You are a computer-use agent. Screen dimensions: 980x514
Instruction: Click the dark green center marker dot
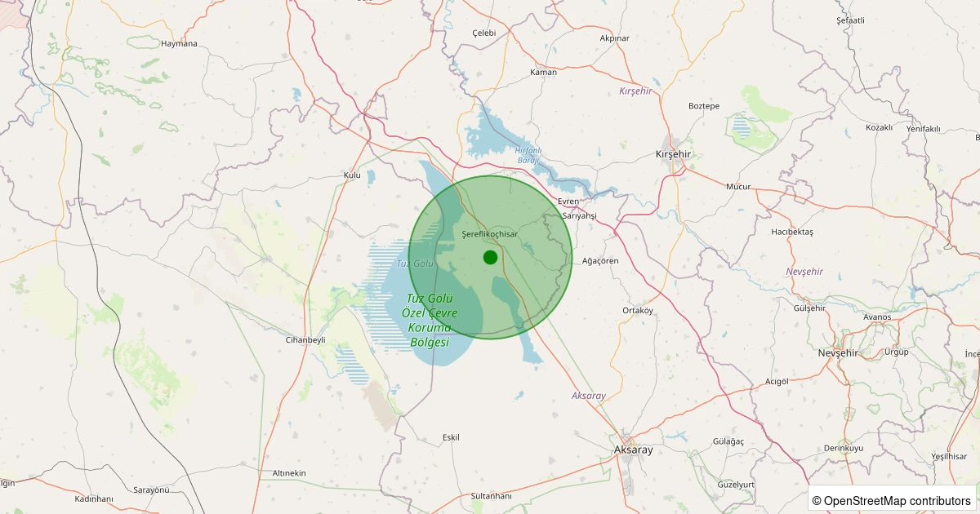pyautogui.click(x=490, y=257)
